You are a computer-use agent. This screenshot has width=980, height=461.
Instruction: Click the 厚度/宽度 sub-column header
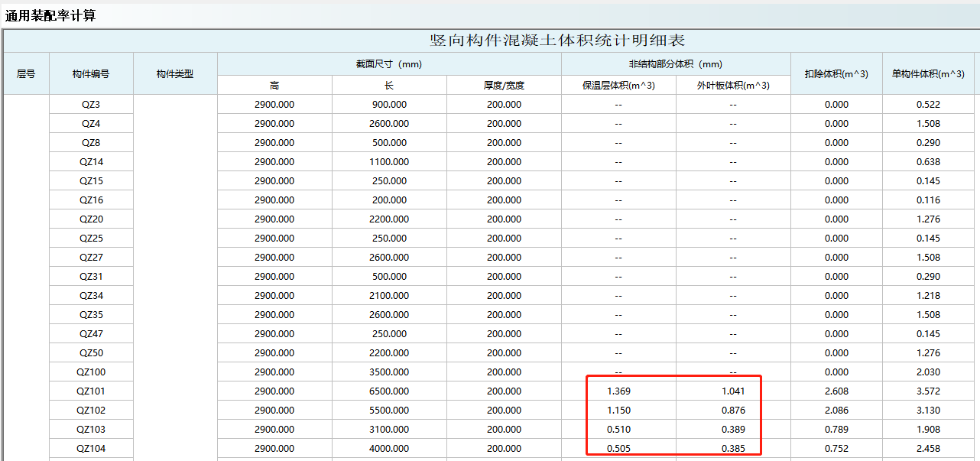504,86
